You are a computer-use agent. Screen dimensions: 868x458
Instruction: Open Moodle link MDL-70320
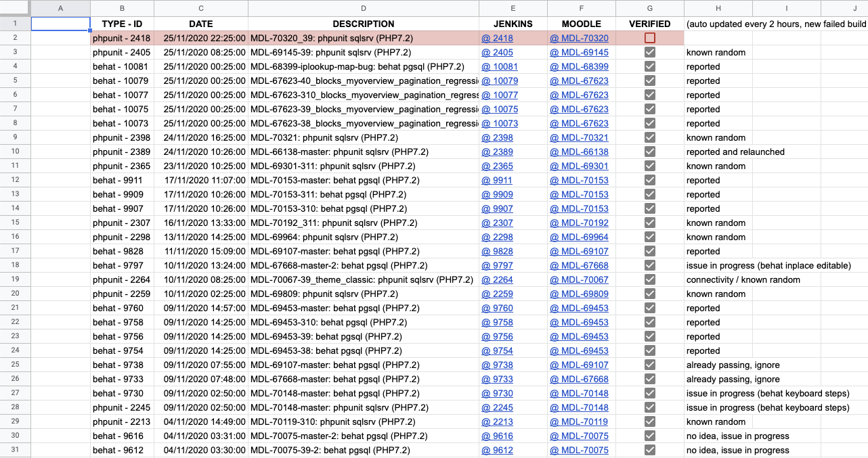(579, 38)
